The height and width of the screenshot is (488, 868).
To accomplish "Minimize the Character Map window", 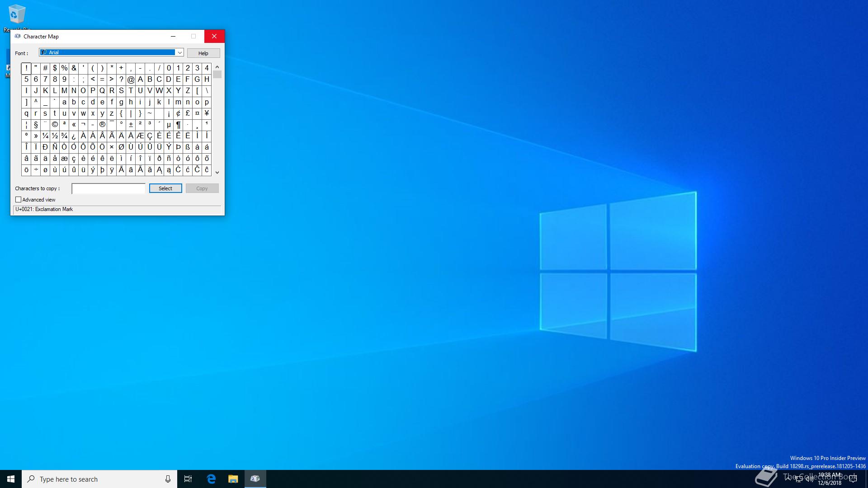I will pyautogui.click(x=173, y=36).
